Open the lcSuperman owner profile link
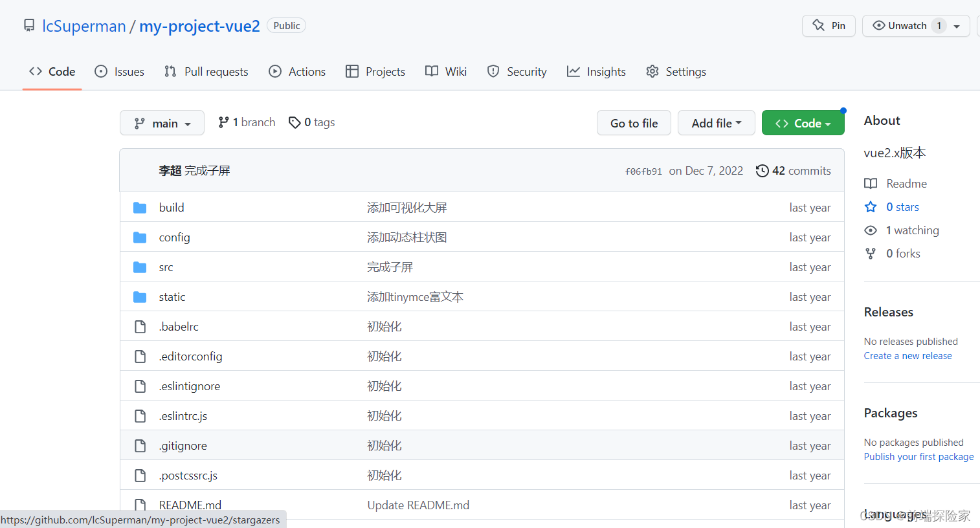 tap(84, 26)
